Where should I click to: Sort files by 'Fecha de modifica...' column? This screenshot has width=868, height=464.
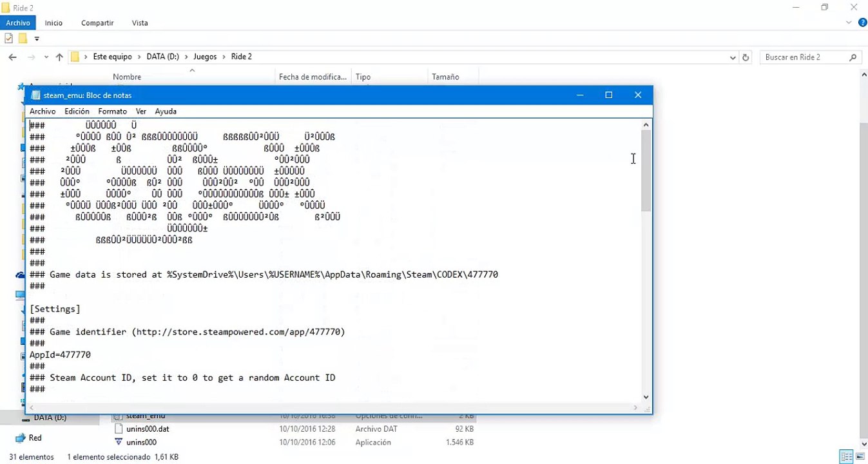[x=313, y=77]
